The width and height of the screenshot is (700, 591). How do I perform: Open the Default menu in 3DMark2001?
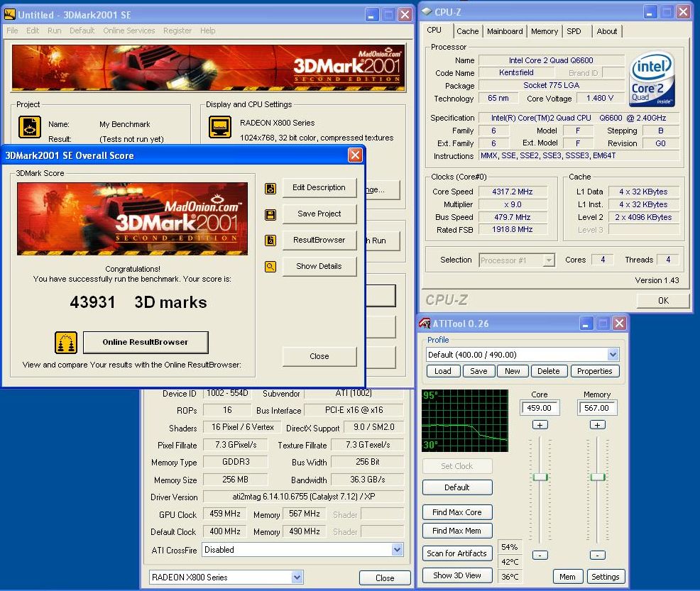coord(82,31)
